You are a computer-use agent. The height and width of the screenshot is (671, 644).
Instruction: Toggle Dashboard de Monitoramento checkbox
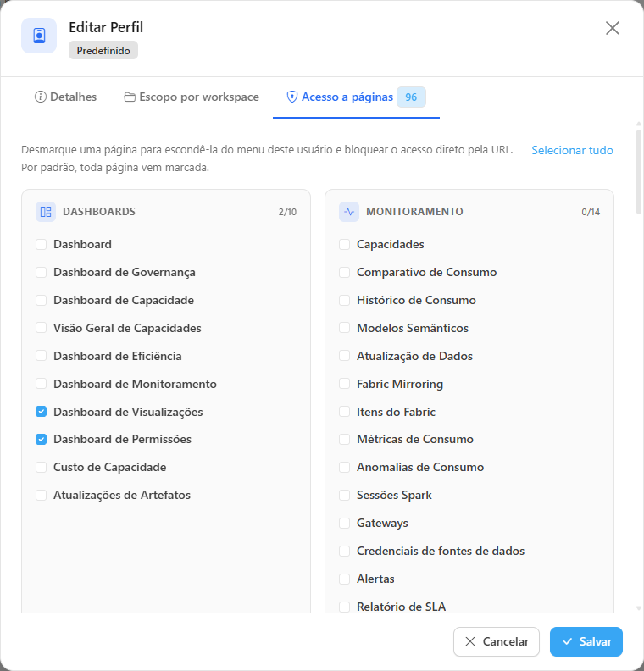click(41, 384)
